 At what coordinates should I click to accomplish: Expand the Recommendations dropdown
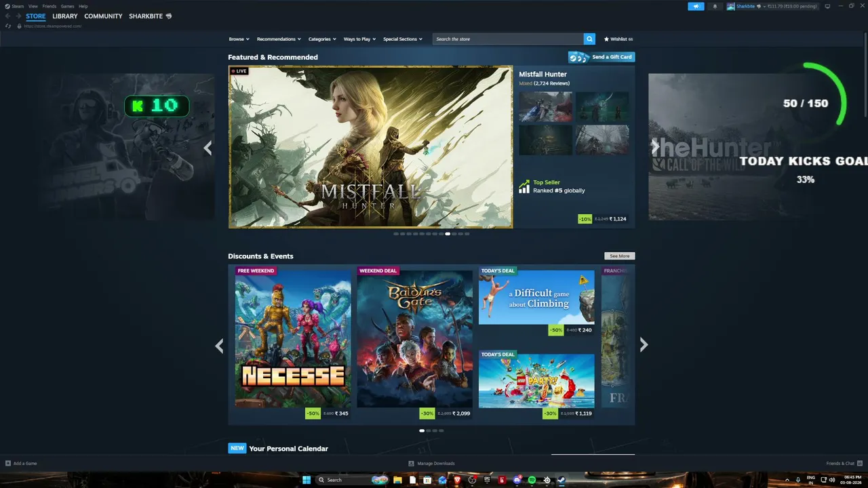pos(279,39)
